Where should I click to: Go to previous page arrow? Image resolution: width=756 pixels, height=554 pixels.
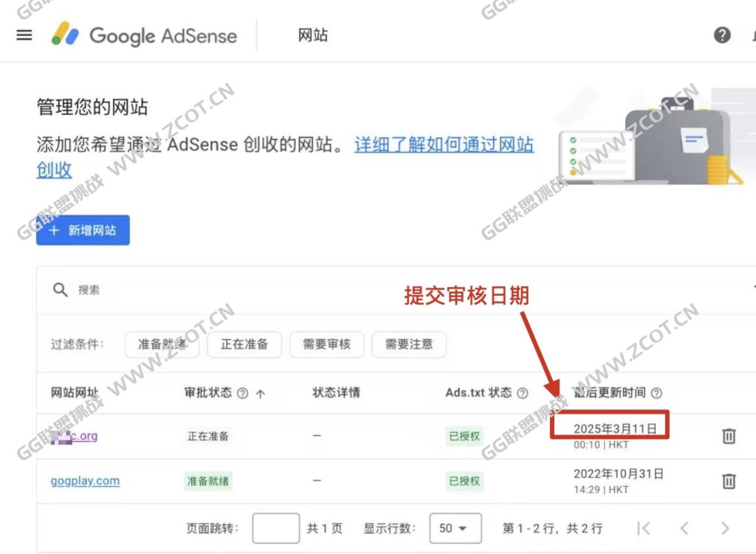point(684,528)
